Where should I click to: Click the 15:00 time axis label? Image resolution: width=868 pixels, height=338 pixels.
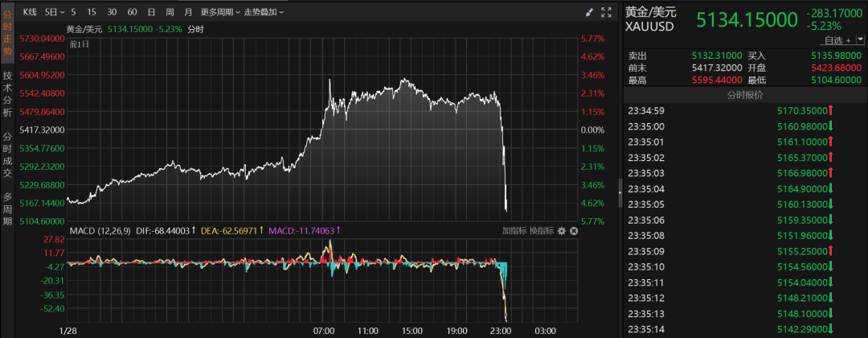click(x=412, y=331)
